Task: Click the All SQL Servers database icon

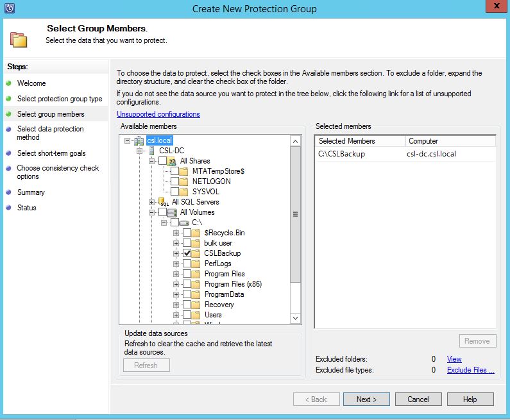Action: pos(164,202)
